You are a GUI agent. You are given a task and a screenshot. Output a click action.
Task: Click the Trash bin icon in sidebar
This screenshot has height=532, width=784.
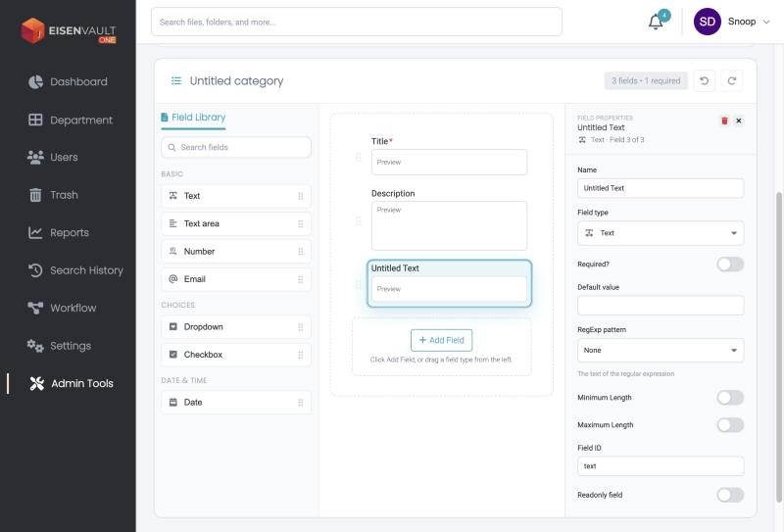click(x=35, y=195)
